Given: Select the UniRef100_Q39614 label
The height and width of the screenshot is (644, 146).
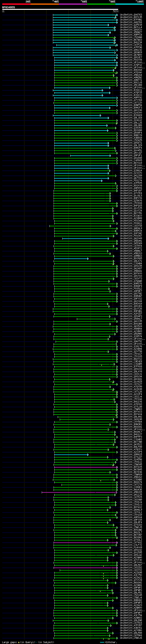Looking at the screenshot, I should coord(131,170).
